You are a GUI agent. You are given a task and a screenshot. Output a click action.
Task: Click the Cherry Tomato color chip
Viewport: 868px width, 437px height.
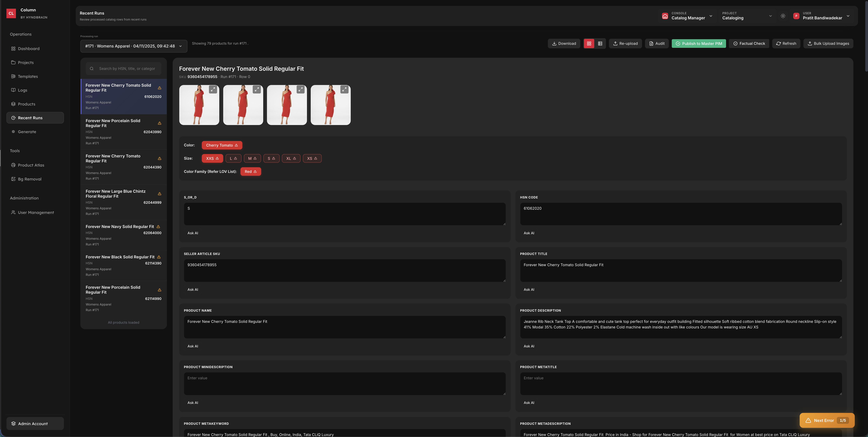[x=222, y=145]
